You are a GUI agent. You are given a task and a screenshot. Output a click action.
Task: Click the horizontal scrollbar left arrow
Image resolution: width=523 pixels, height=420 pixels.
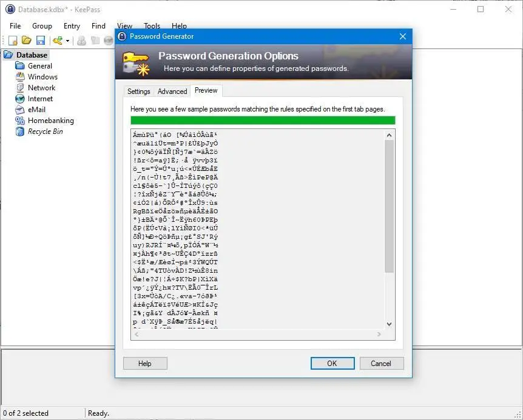137,334
